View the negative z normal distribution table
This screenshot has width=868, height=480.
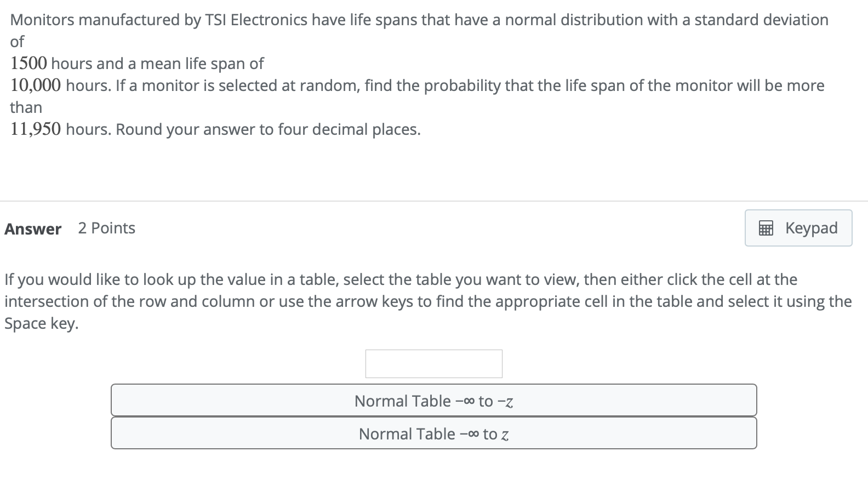(x=433, y=401)
